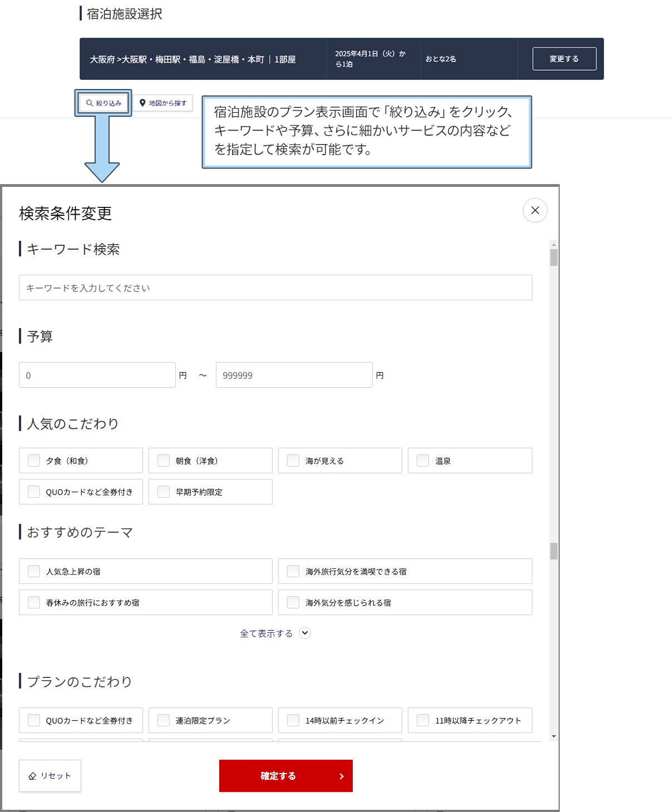The width and height of the screenshot is (671, 812).
Task: Click the magnifier 絞り込み filter button
Action: (103, 103)
